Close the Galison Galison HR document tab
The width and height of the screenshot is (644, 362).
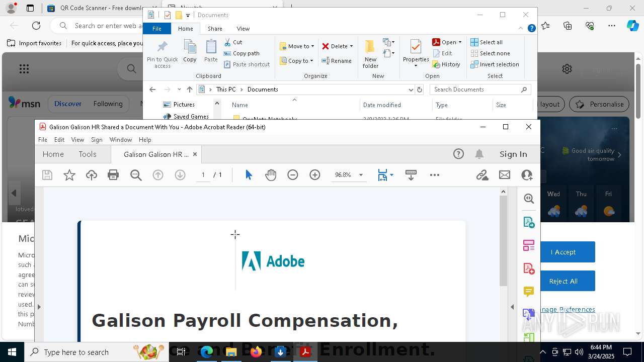click(195, 154)
